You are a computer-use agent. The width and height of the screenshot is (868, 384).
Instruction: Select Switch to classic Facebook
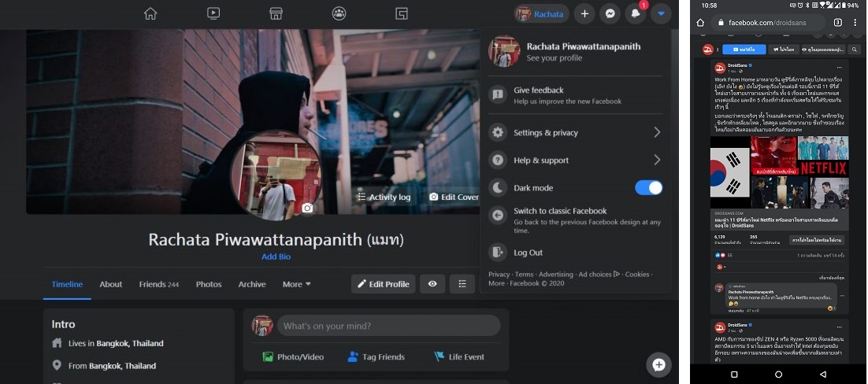[575, 220]
